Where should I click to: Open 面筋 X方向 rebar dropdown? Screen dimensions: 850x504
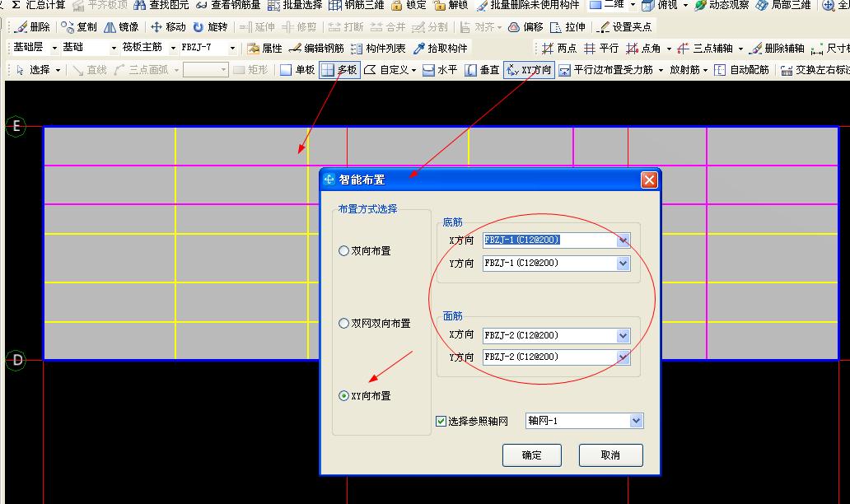[x=623, y=335]
